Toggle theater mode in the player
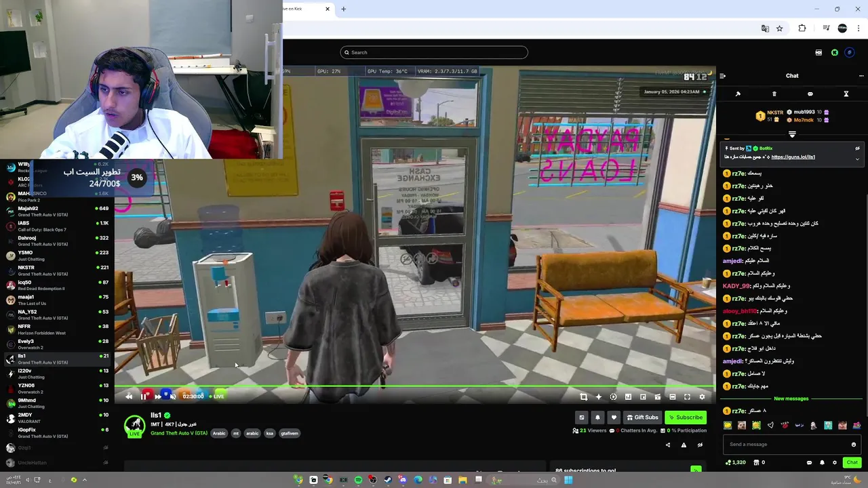The image size is (868, 488). tap(672, 397)
